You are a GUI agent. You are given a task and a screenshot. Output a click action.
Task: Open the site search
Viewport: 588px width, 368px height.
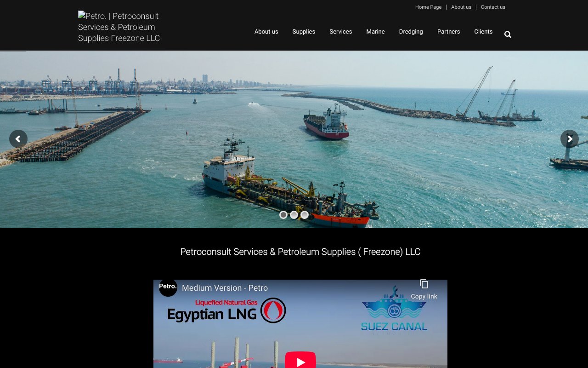point(508,34)
